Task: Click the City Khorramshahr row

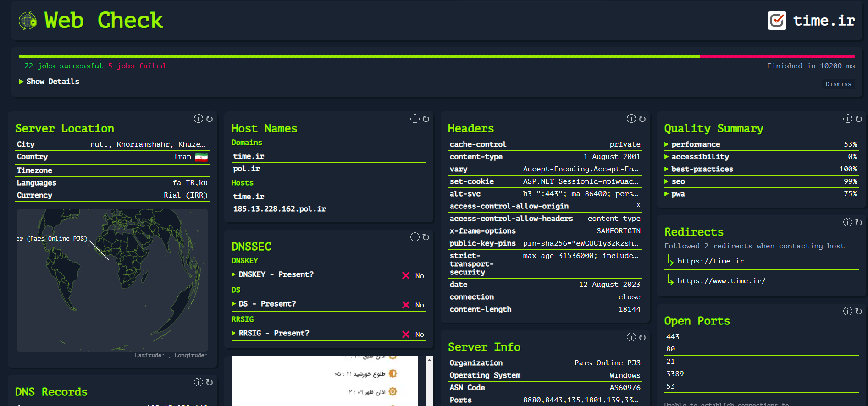Action: coord(112,144)
